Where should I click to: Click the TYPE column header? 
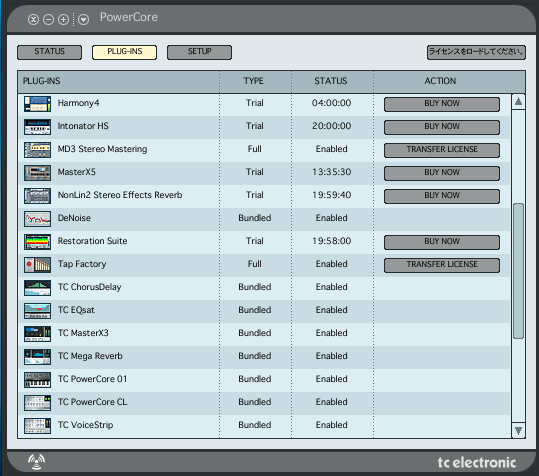click(254, 81)
